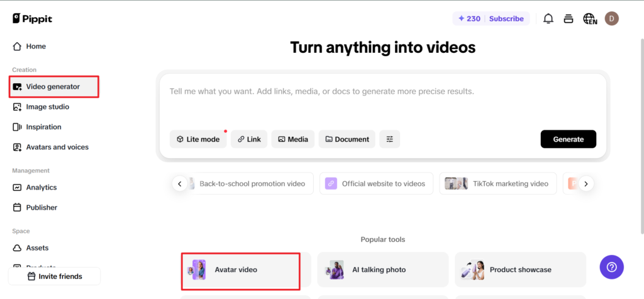Click the Avatar video thumbnail image
The image size is (644, 299).
(x=197, y=270)
